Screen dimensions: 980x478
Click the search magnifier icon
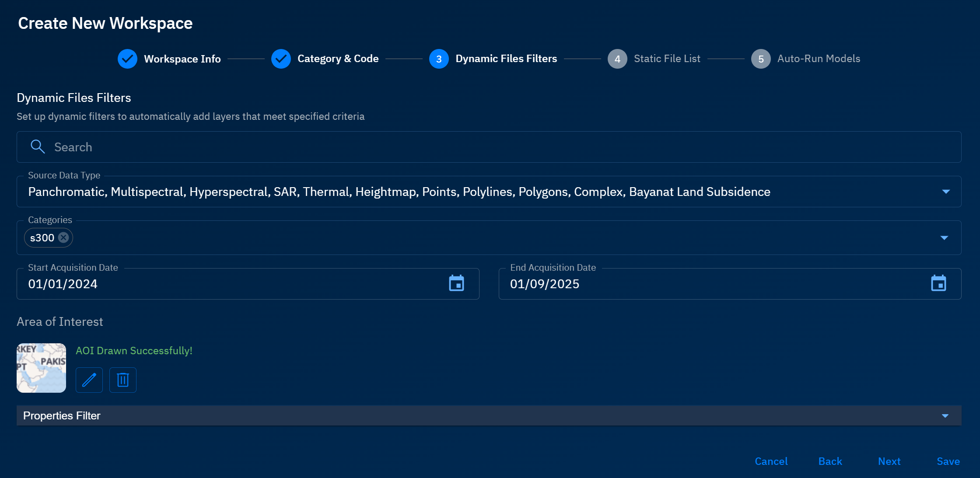click(x=38, y=147)
